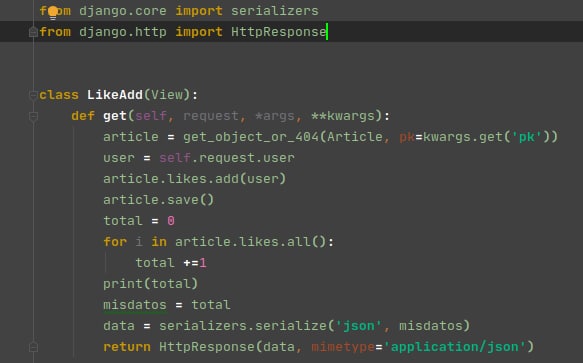This screenshot has width=583, height=363.
Task: Click the 'article.likes.add(user)' line
Action: pyautogui.click(x=194, y=179)
